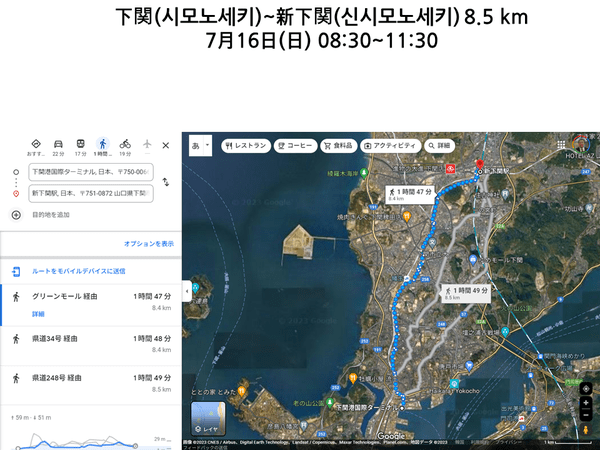Filter map by コーヒー chip
Screen dimensions: 600x450
296,145
